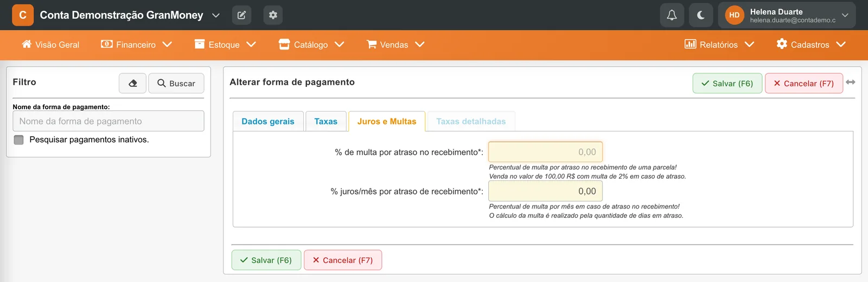This screenshot has height=282, width=868.
Task: Click bottom Cancelar (F7) button
Action: (343, 260)
